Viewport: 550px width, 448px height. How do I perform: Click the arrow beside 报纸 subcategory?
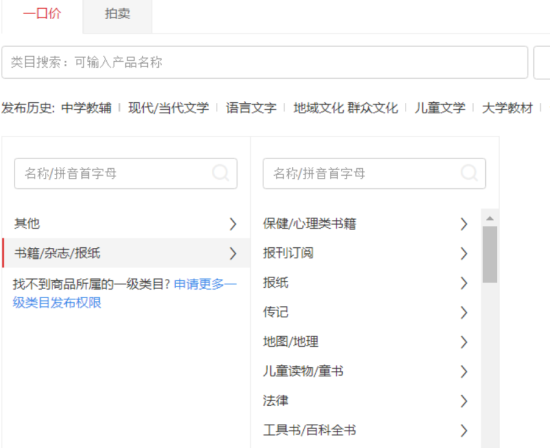pyautogui.click(x=464, y=283)
